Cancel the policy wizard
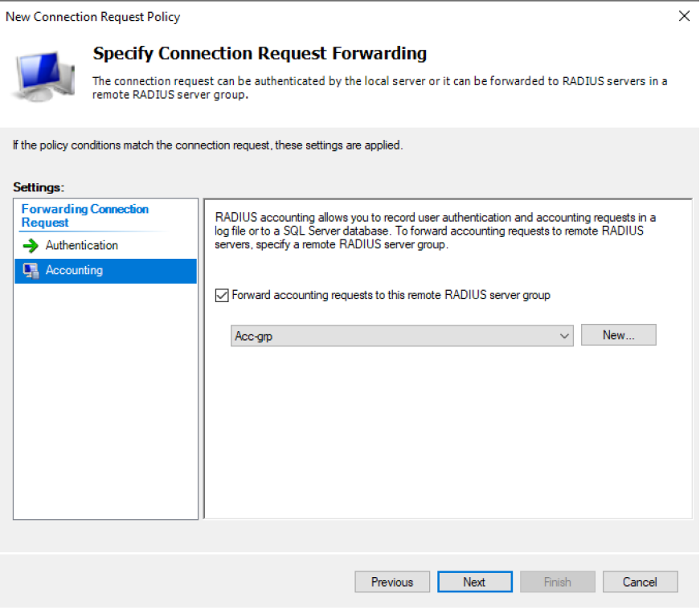Viewport: 700px width, 610px height. click(x=640, y=582)
